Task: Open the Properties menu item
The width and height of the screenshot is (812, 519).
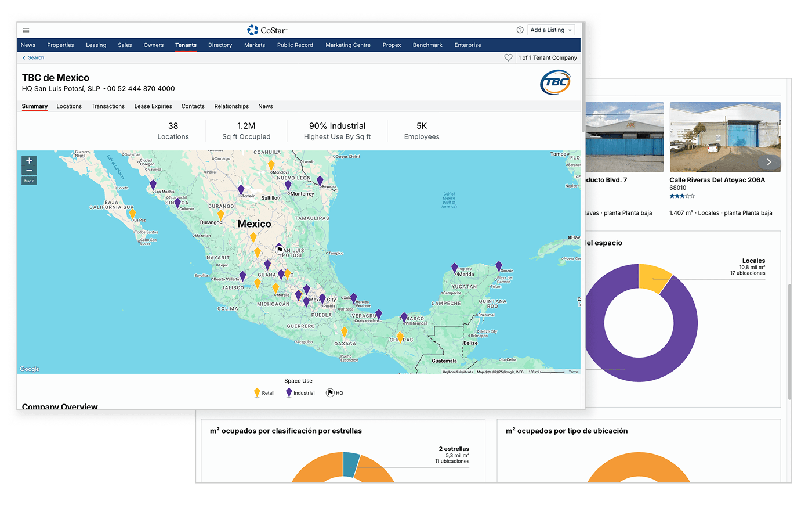Action: [60, 45]
